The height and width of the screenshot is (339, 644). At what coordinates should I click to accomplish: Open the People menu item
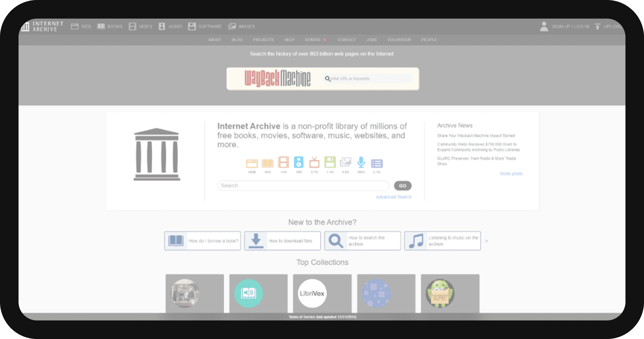pyautogui.click(x=429, y=40)
